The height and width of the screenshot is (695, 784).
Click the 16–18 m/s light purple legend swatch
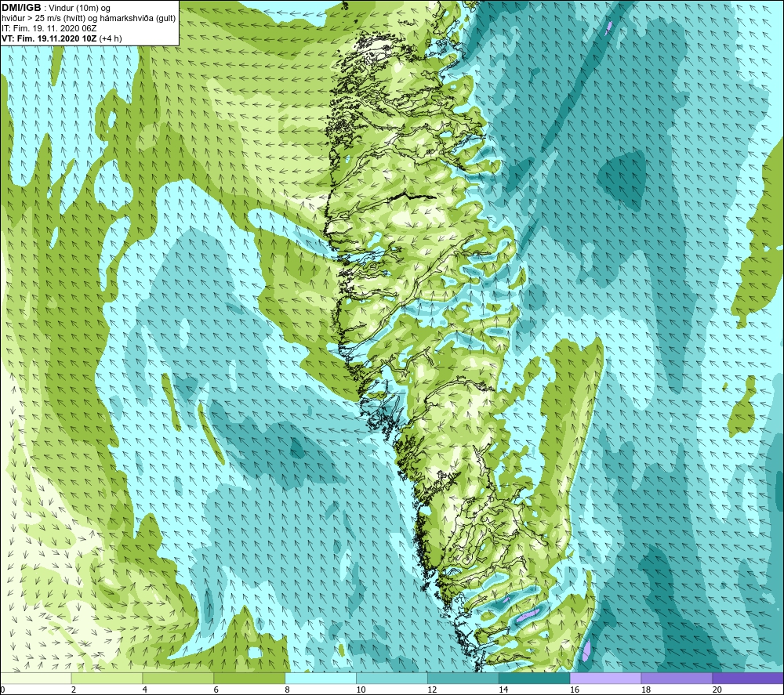point(605,678)
